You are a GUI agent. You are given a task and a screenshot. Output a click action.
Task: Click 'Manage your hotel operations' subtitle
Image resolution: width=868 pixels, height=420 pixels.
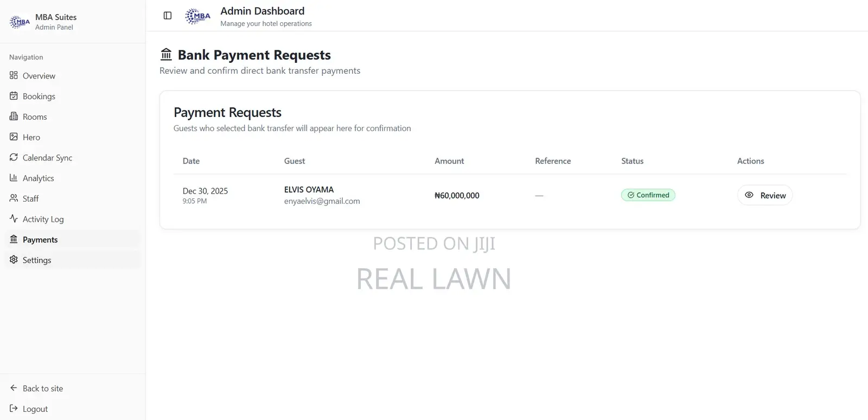[x=266, y=24]
